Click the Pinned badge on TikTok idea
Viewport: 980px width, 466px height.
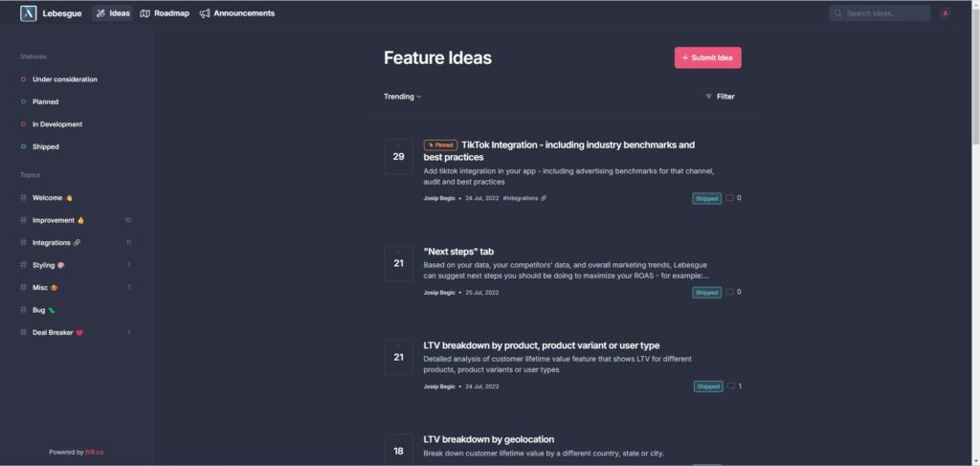point(440,145)
